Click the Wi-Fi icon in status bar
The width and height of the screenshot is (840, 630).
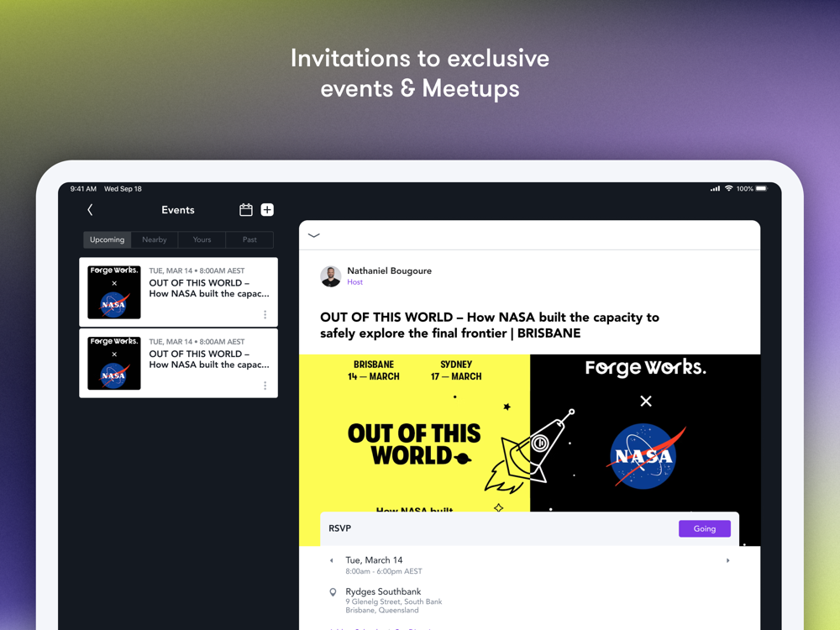coord(728,188)
